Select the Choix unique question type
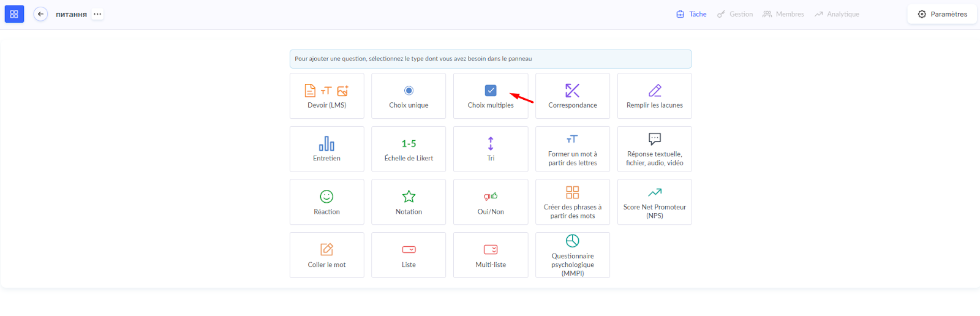 pyautogui.click(x=409, y=96)
